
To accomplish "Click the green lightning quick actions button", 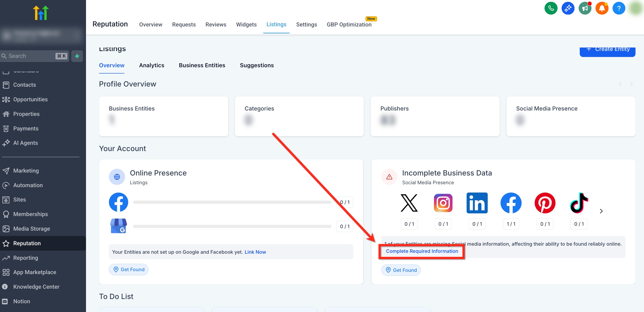I will (x=77, y=56).
